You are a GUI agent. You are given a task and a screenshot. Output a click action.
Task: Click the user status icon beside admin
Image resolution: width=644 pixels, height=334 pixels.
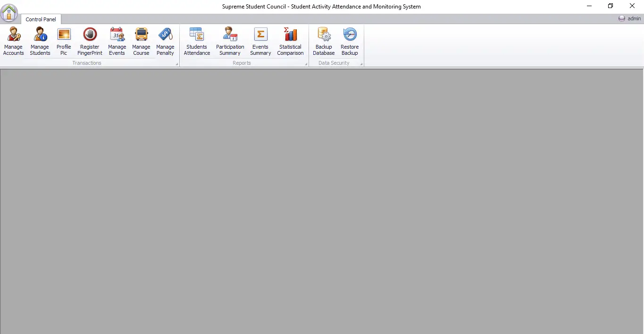[622, 18]
